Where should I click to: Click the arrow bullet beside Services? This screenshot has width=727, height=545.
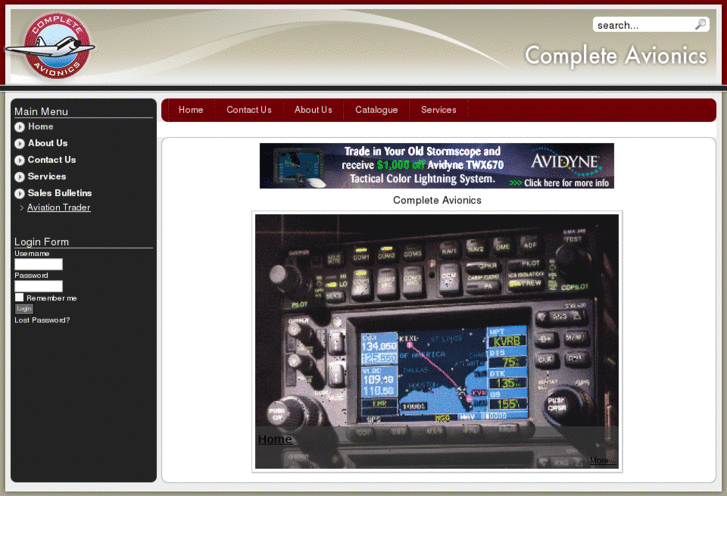coord(19,177)
